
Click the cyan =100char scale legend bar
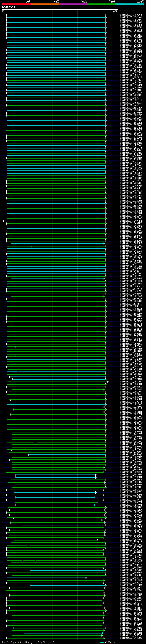point(102,642)
